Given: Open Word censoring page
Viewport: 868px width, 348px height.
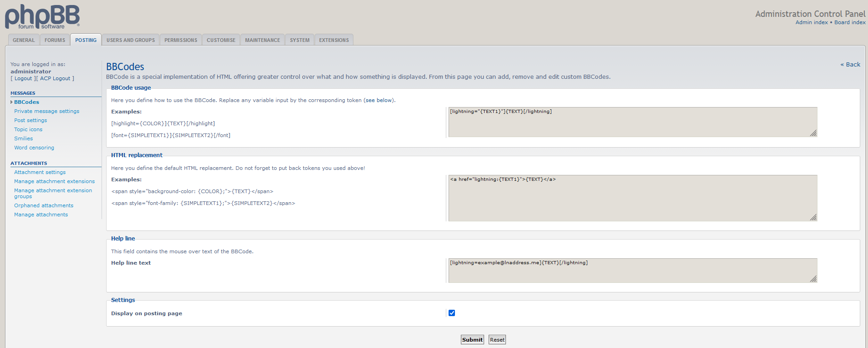Looking at the screenshot, I should point(34,148).
